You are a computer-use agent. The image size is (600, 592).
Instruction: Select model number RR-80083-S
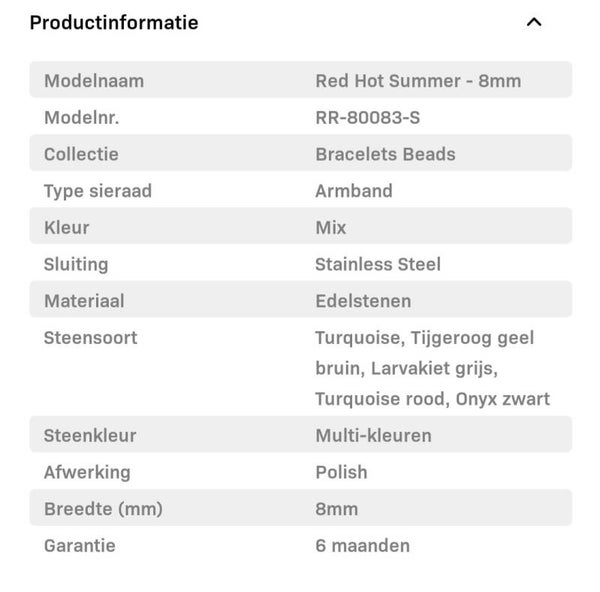pyautogui.click(x=367, y=118)
